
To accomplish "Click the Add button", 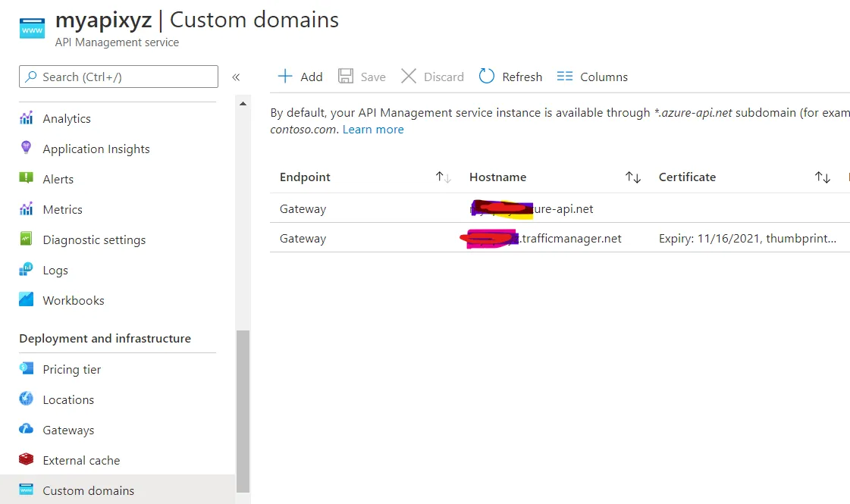I will pos(300,77).
